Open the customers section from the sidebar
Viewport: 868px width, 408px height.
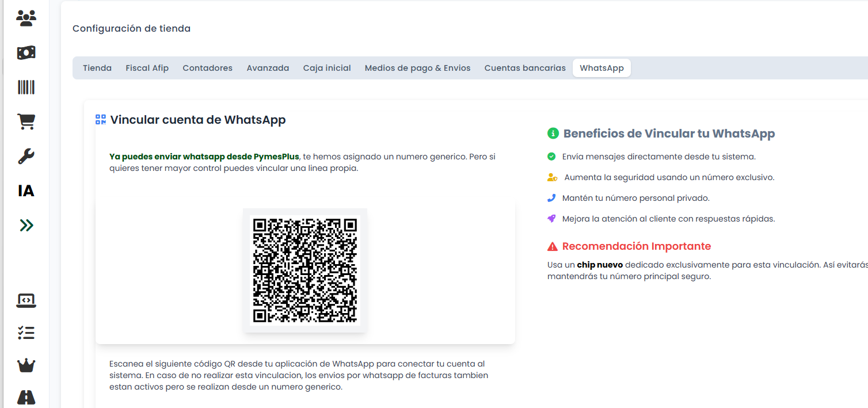(x=25, y=18)
